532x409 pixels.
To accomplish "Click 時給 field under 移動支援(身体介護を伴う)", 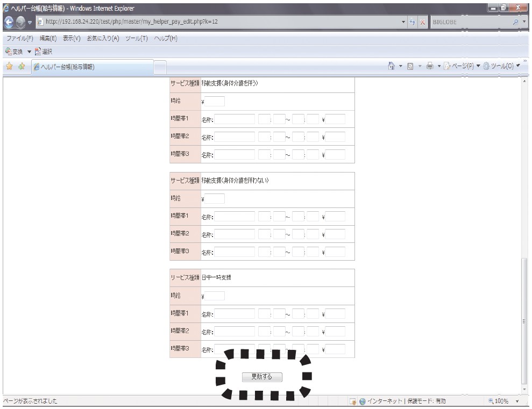I will pyautogui.click(x=215, y=102).
